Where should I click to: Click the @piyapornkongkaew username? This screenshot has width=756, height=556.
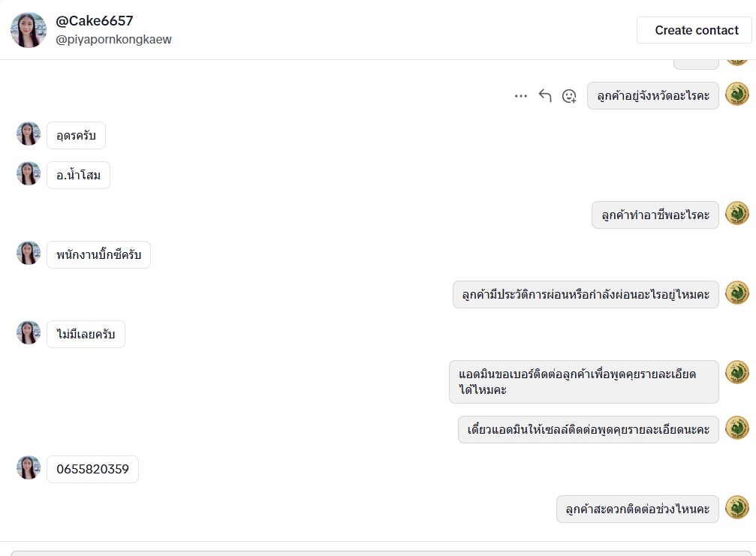(x=113, y=40)
